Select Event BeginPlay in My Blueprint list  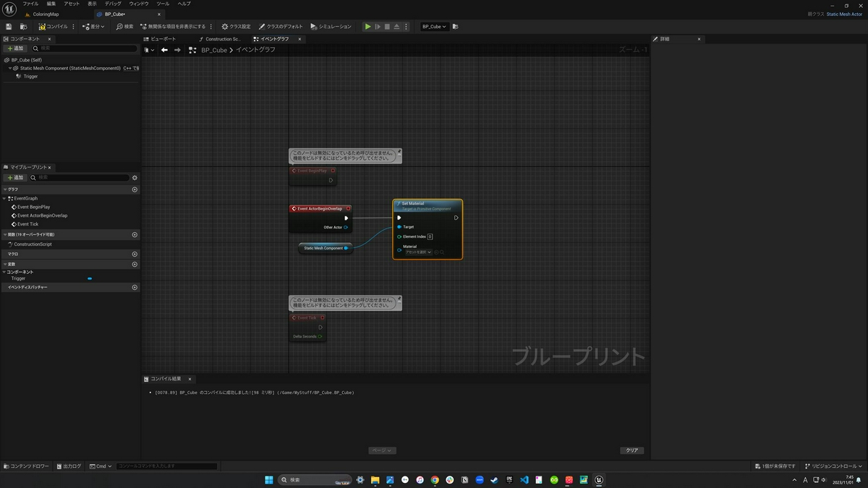(x=33, y=207)
